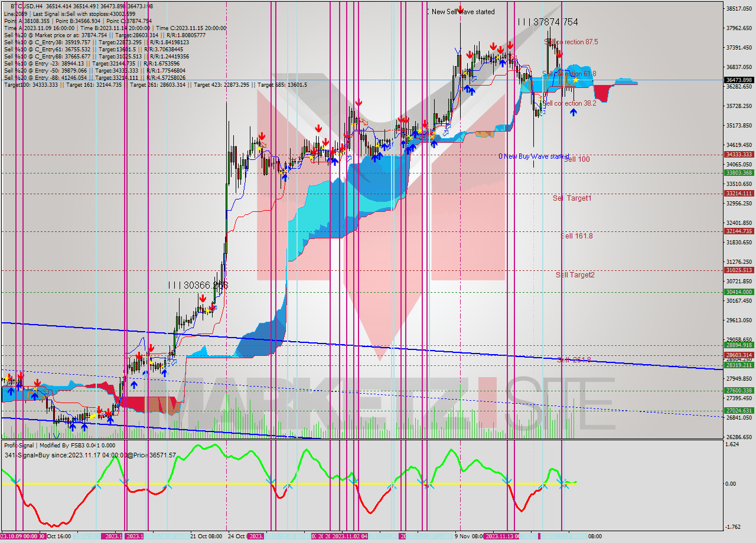Click the 'Sell %20 @ Entry -50' line

tap(94, 70)
